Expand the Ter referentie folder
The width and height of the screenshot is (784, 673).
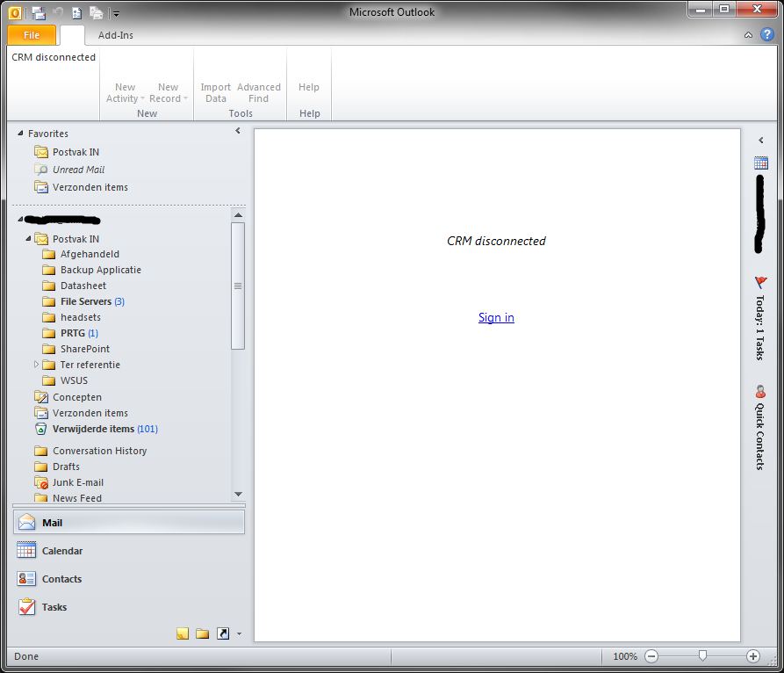point(36,365)
